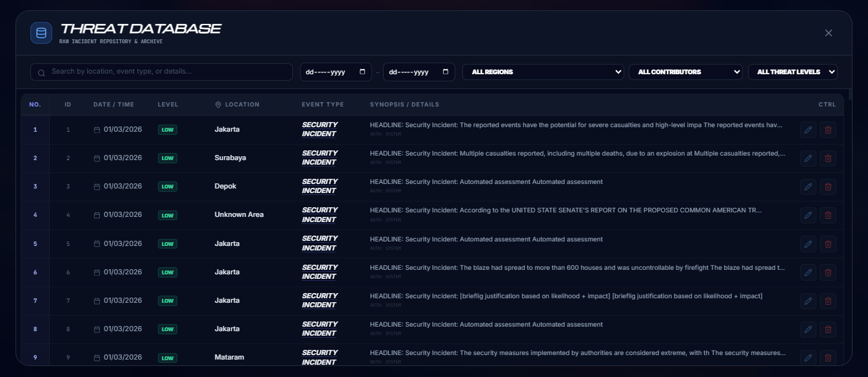This screenshot has height=377, width=868.
Task: Click the LOW badge in Depok row
Action: click(x=168, y=187)
